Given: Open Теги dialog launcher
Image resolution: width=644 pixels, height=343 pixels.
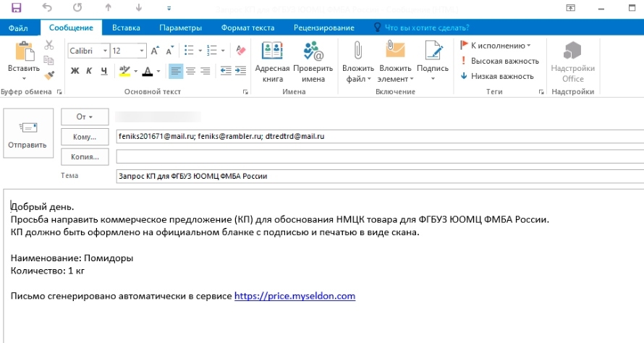Looking at the screenshot, I should [541, 92].
